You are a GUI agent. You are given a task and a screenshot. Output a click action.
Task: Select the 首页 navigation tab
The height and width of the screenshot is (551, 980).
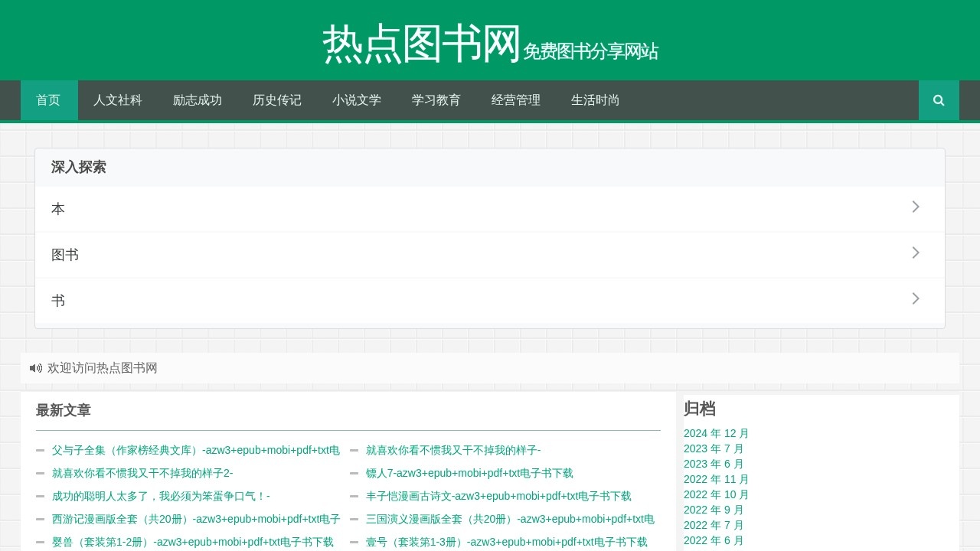click(48, 100)
